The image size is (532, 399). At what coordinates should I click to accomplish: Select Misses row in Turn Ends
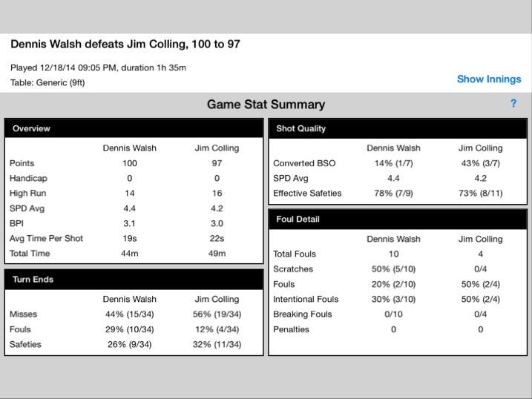click(134, 314)
